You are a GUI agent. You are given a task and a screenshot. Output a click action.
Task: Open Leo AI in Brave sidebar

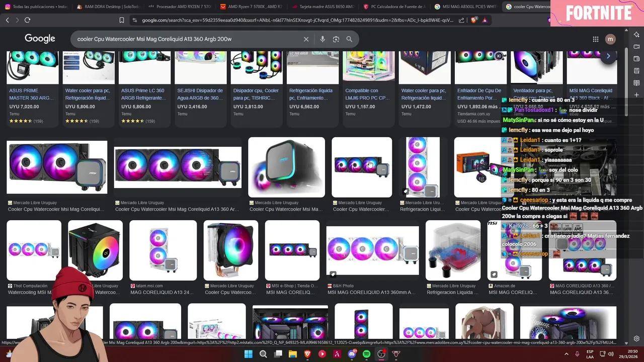click(x=636, y=34)
